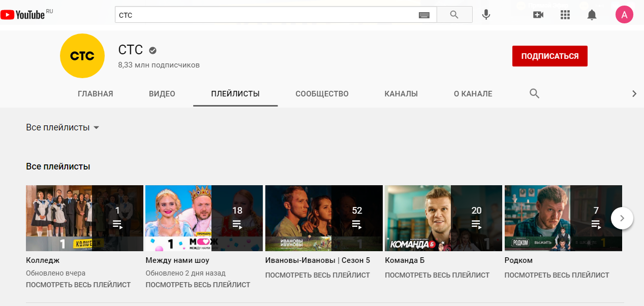The height and width of the screenshot is (306, 644).
Task: Open the СООБЩЕСТВО tab
Action: (322, 94)
